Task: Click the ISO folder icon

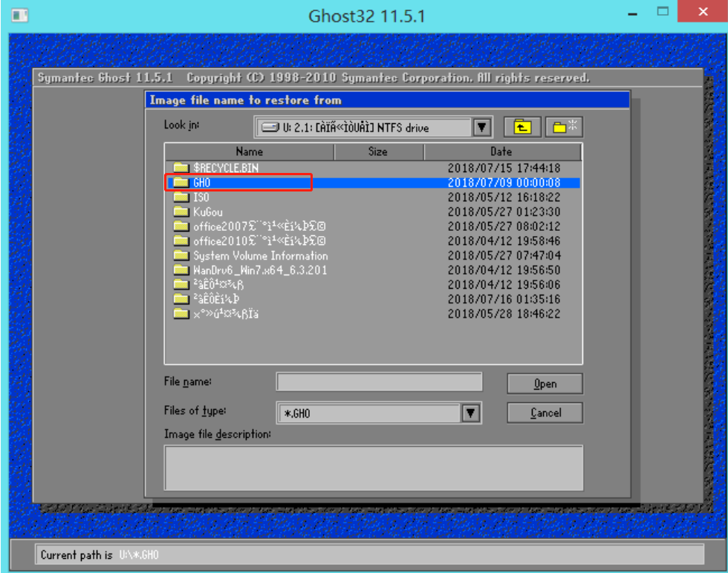Action: (181, 197)
